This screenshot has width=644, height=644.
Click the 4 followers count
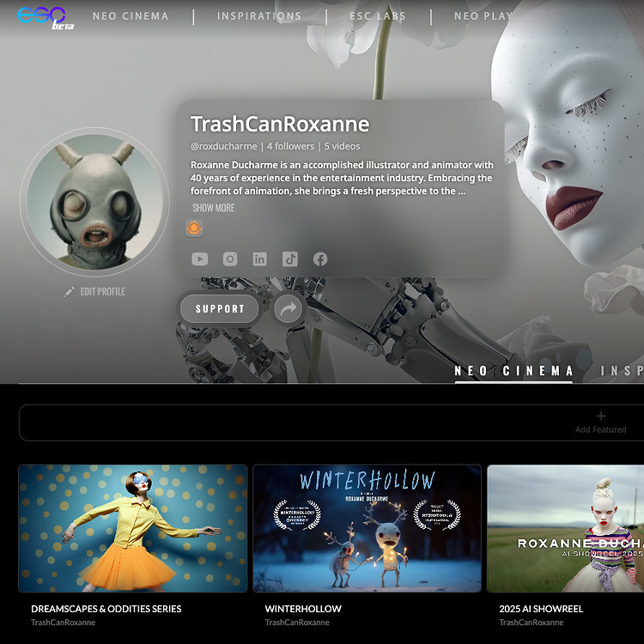290,147
